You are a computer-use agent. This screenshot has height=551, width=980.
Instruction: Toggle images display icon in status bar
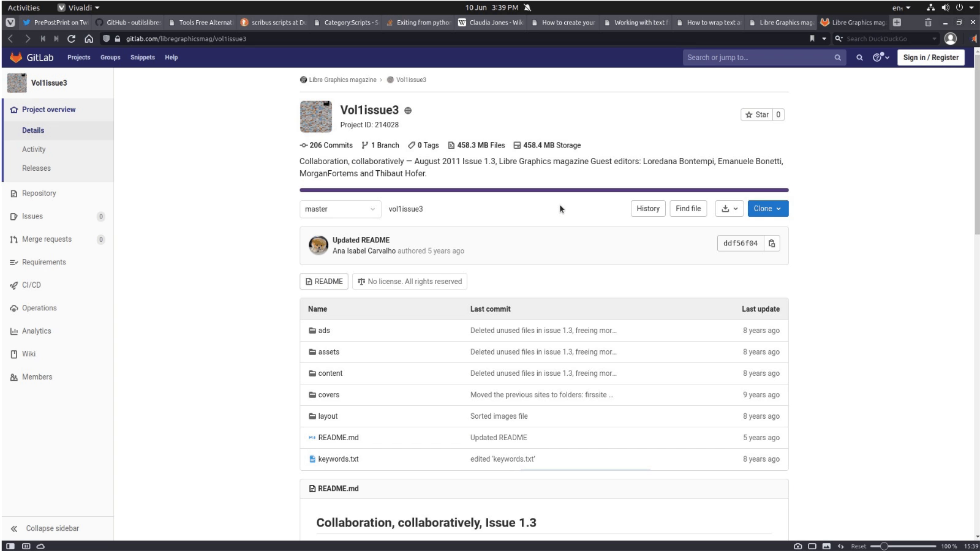[x=826, y=546]
